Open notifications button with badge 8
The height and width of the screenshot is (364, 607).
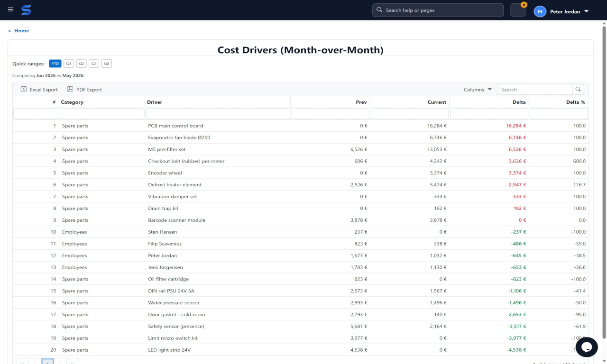518,10
